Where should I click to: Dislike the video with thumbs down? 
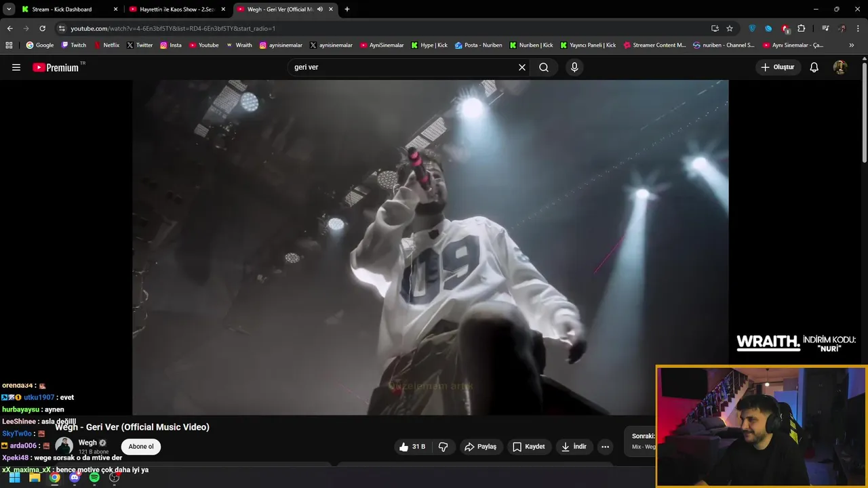443,447
